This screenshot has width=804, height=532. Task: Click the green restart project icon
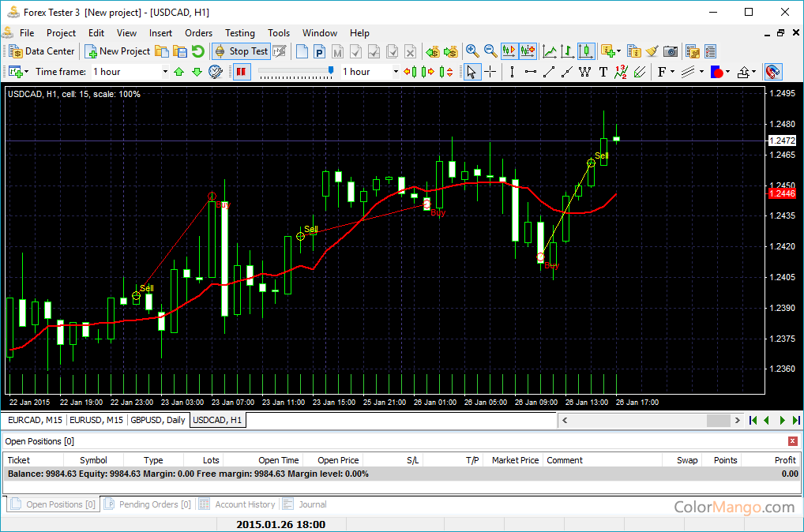[198, 51]
